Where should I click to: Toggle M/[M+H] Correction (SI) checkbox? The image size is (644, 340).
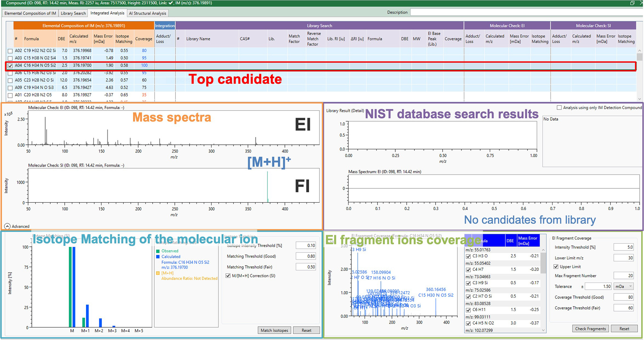(x=228, y=276)
